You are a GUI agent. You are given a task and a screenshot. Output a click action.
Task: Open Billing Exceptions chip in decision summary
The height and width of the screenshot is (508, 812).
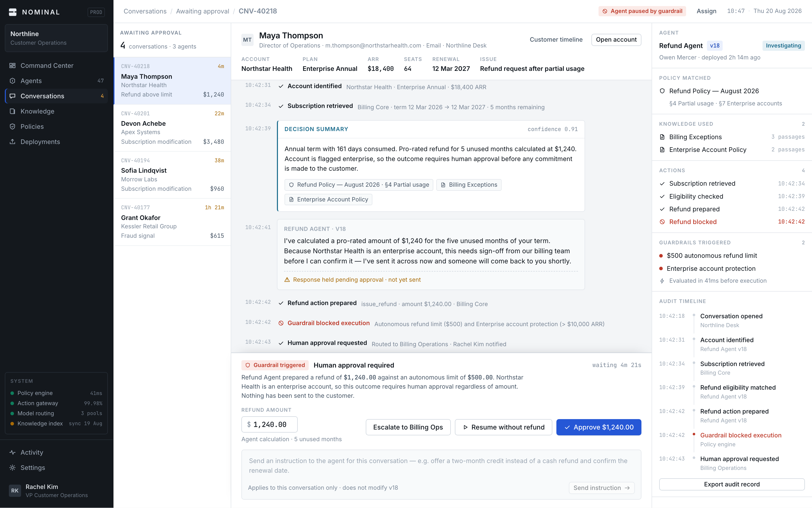coord(469,185)
